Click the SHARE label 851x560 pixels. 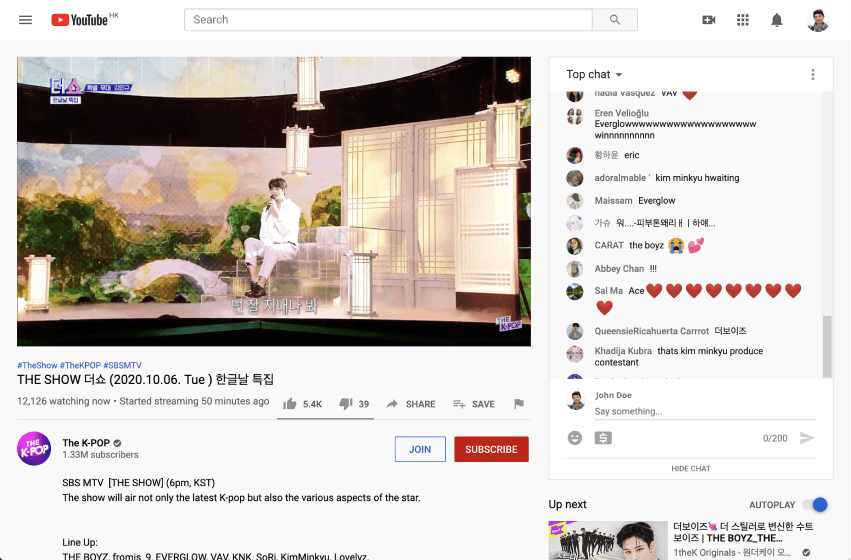point(421,404)
